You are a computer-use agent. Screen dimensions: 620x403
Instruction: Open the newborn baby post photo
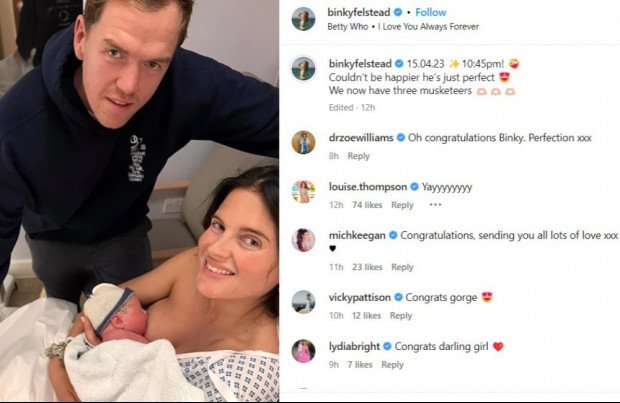139,201
